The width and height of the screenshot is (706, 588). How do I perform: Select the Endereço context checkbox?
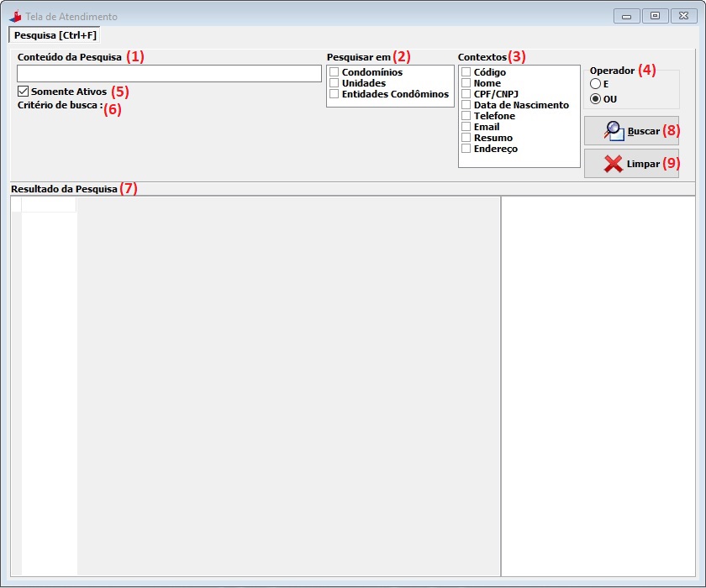pyautogui.click(x=466, y=149)
